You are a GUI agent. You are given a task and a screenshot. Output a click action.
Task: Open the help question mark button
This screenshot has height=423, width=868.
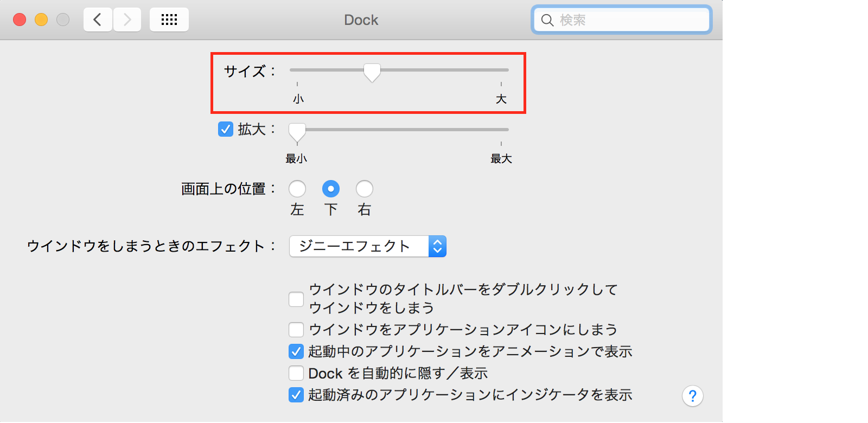pos(692,396)
